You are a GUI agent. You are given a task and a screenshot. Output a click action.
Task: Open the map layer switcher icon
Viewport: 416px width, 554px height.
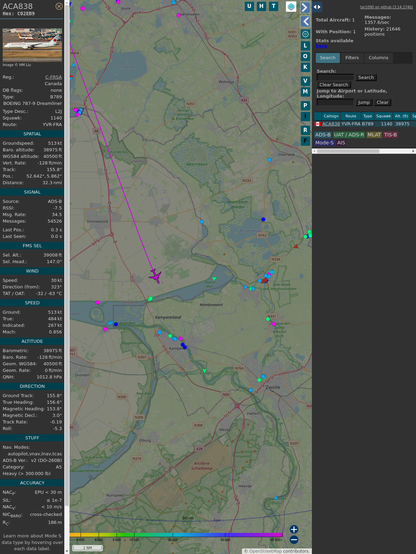291,6
